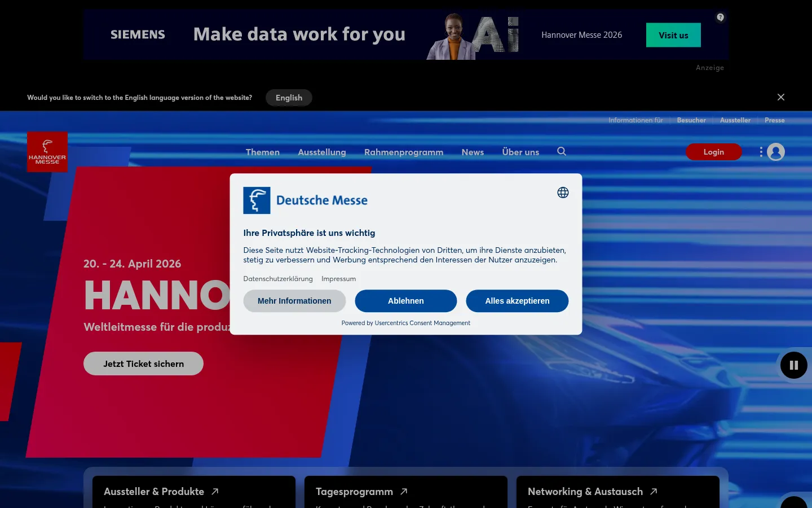
Task: Click Hannover Messe 2026 ad text
Action: point(582,35)
